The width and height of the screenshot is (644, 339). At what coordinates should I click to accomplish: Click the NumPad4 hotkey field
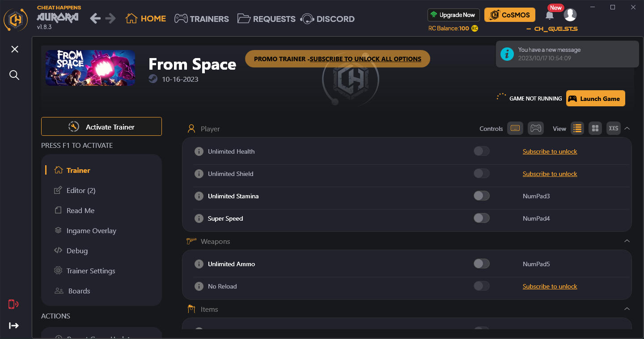tap(536, 218)
